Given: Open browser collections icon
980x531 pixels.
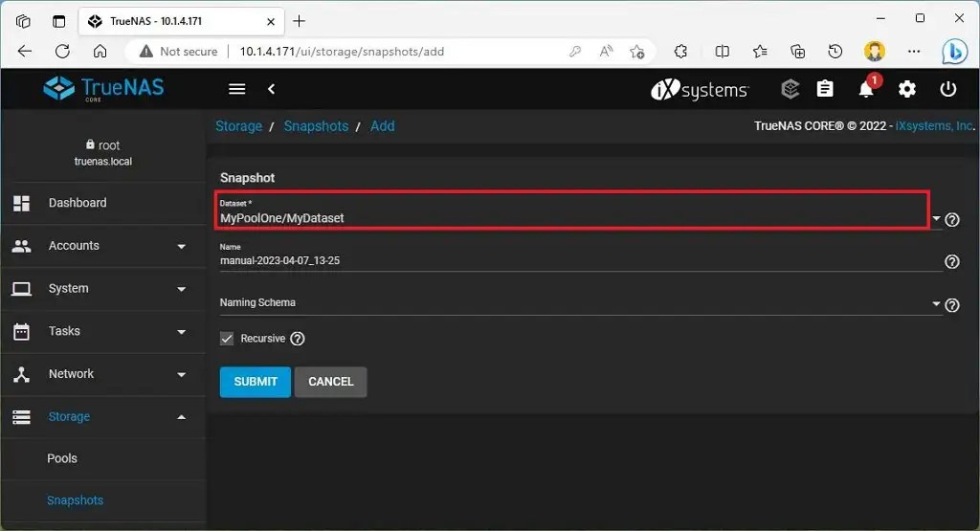Looking at the screenshot, I should click(x=797, y=52).
